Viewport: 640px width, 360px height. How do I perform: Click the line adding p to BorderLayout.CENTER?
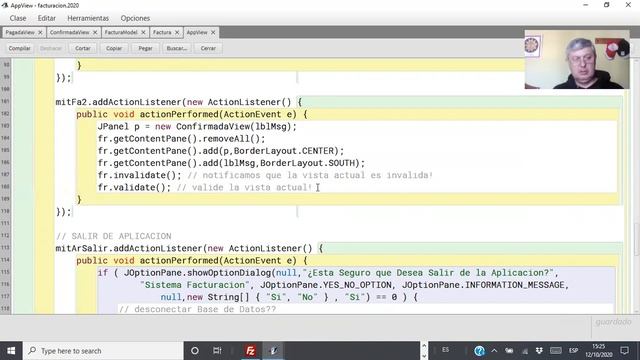coord(221,151)
